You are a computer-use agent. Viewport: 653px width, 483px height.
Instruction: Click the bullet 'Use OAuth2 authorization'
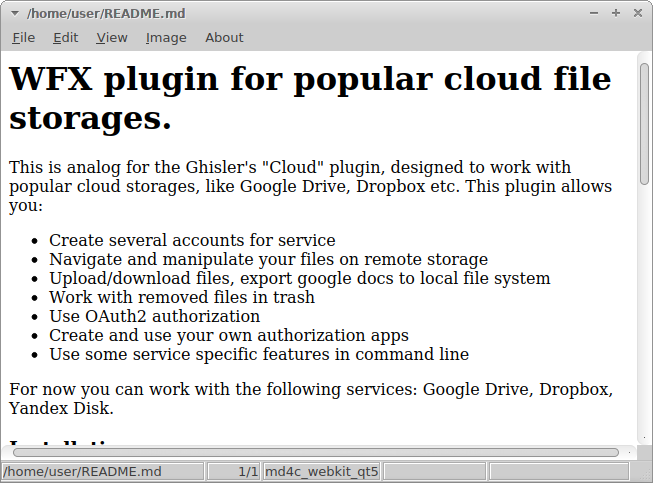[155, 316]
